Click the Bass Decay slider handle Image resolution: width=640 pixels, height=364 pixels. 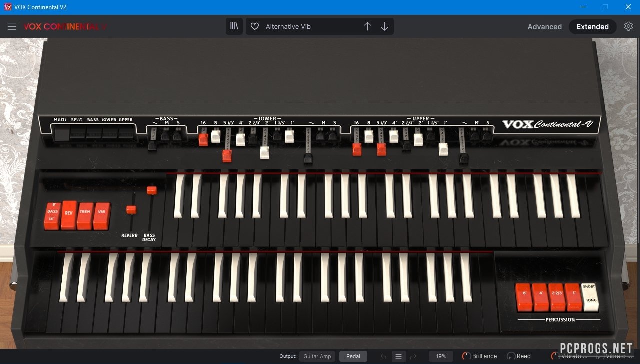152,190
